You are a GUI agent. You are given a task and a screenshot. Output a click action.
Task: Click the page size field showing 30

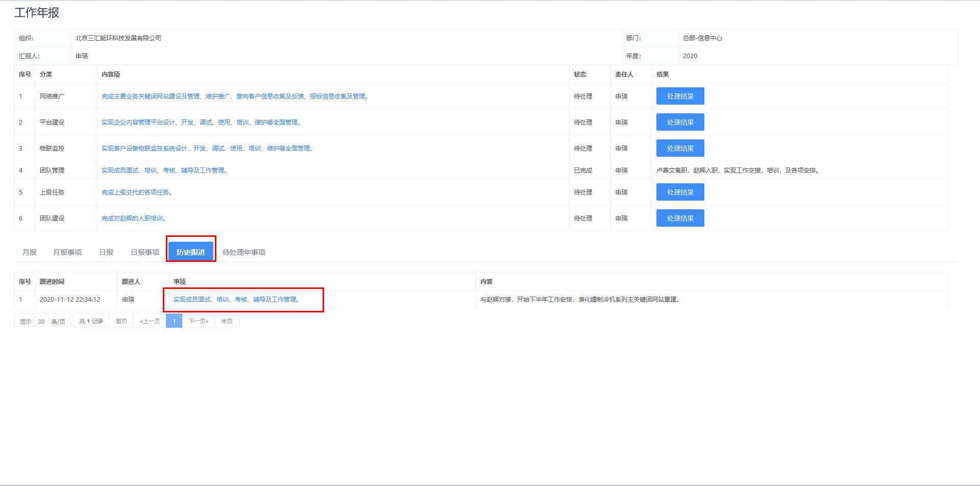pos(41,322)
